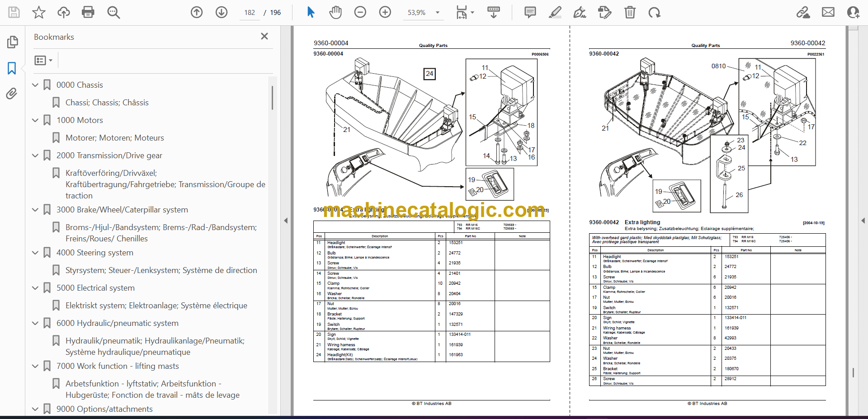The width and height of the screenshot is (868, 419).
Task: Rotate the page view
Action: 654,12
